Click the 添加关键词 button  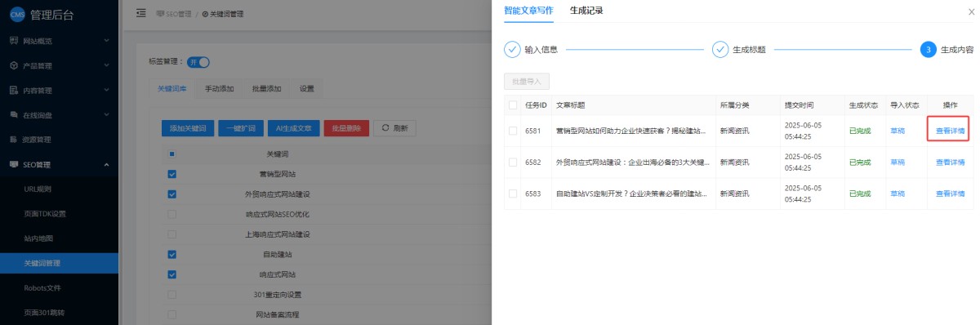pos(189,128)
